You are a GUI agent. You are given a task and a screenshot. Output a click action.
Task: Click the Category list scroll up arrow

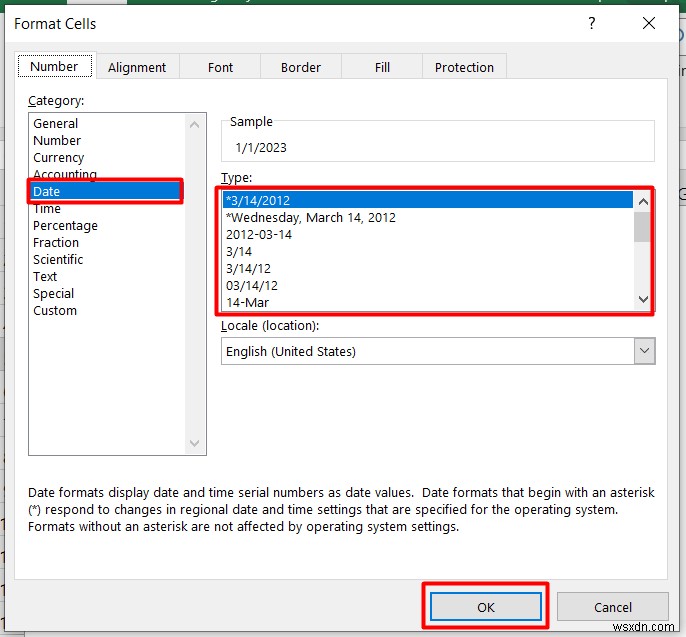pos(195,125)
